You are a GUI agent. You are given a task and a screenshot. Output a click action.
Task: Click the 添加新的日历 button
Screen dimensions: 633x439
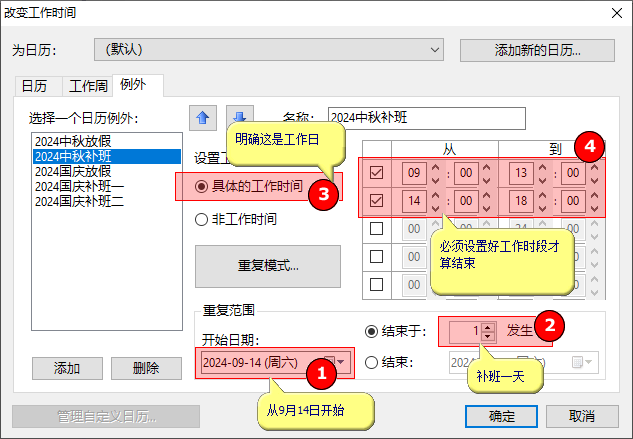click(x=537, y=49)
